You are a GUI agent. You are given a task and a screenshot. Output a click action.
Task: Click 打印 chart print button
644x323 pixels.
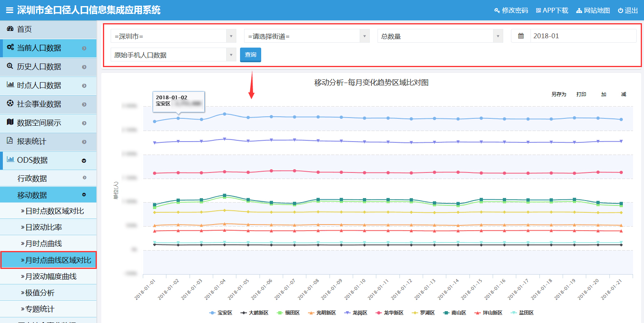coord(581,94)
